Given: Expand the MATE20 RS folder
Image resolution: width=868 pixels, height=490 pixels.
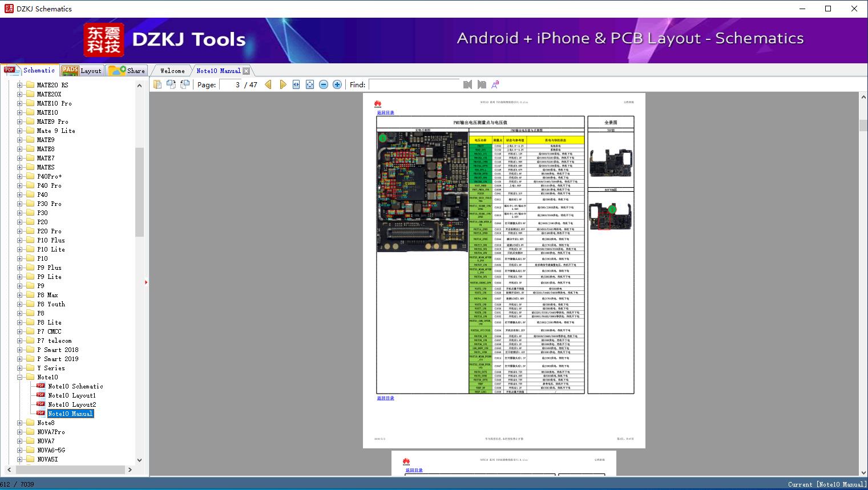Looking at the screenshot, I should tap(20, 85).
